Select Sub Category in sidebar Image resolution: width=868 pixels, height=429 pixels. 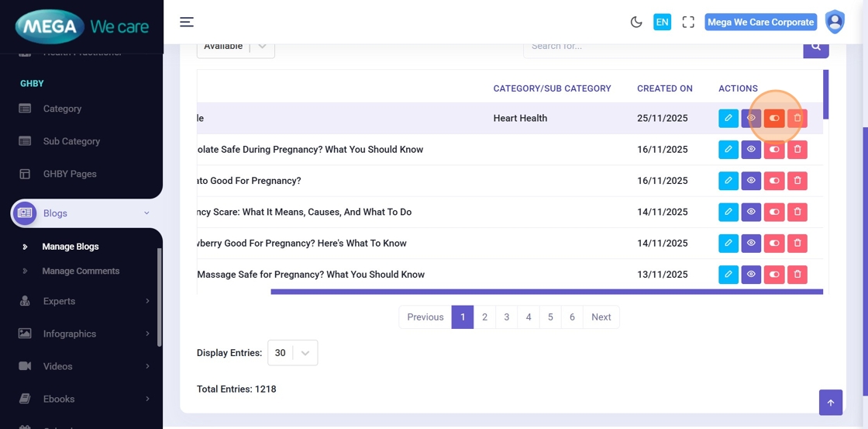click(x=71, y=141)
